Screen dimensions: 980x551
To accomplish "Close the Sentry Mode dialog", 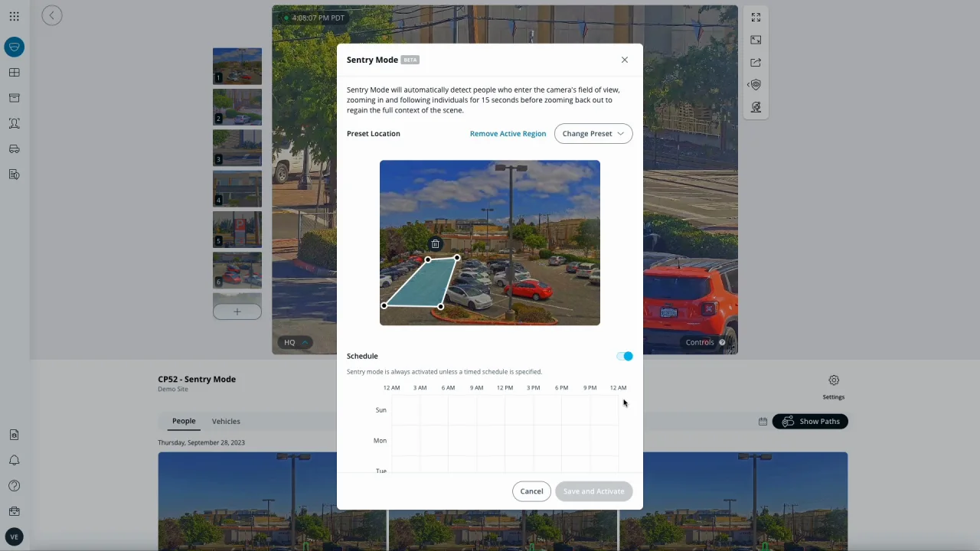I will pyautogui.click(x=625, y=60).
